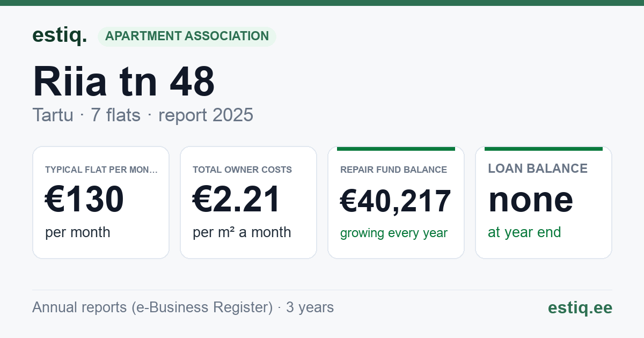
Task: Click the LOAN BALANCE label
Action: click(538, 168)
